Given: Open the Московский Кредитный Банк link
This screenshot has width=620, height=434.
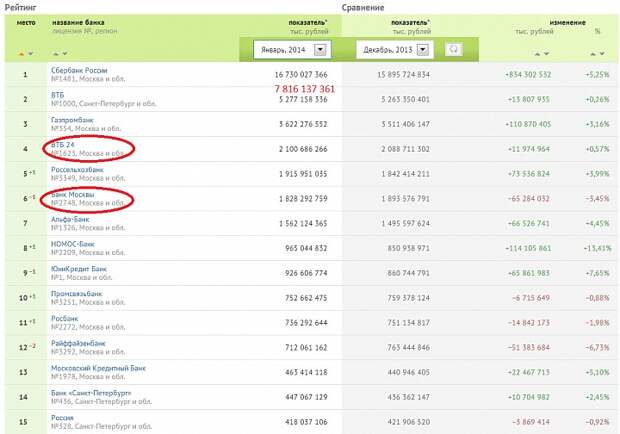Looking at the screenshot, I should pos(98,368).
